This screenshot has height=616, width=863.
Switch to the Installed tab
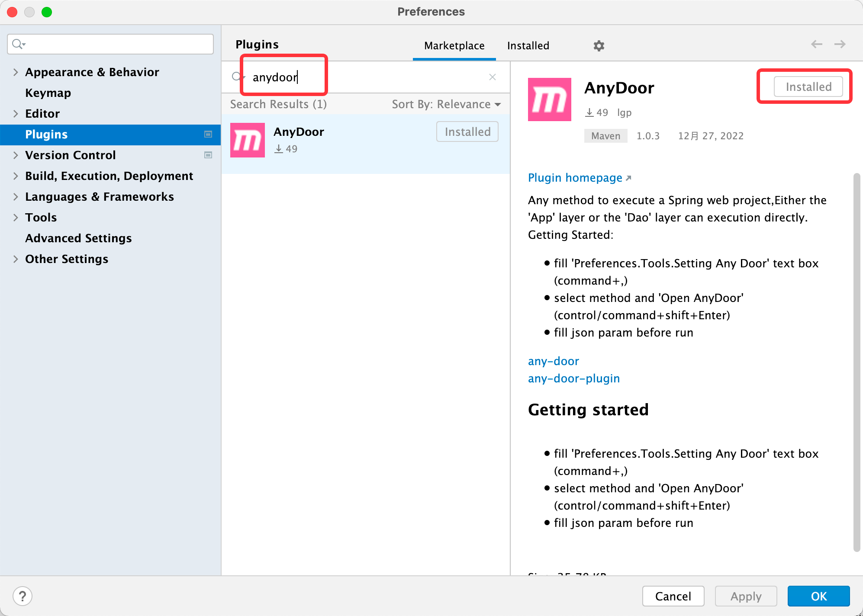[528, 45]
